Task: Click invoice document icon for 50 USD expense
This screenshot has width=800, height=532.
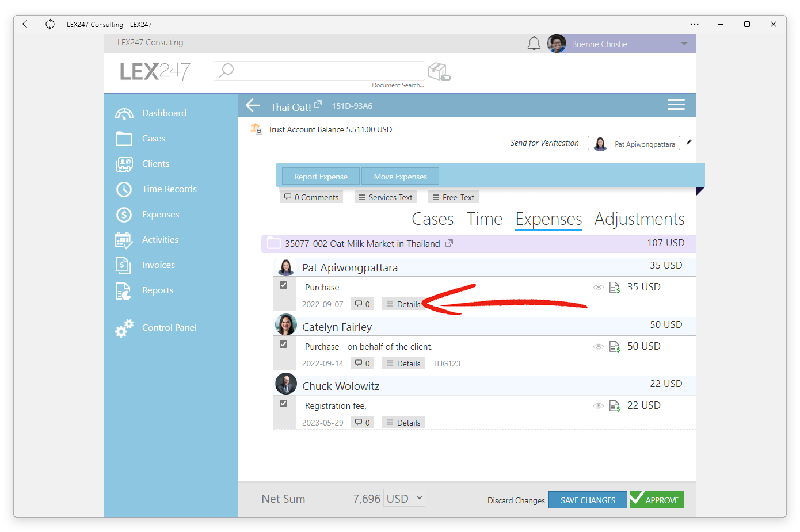Action: coord(615,347)
